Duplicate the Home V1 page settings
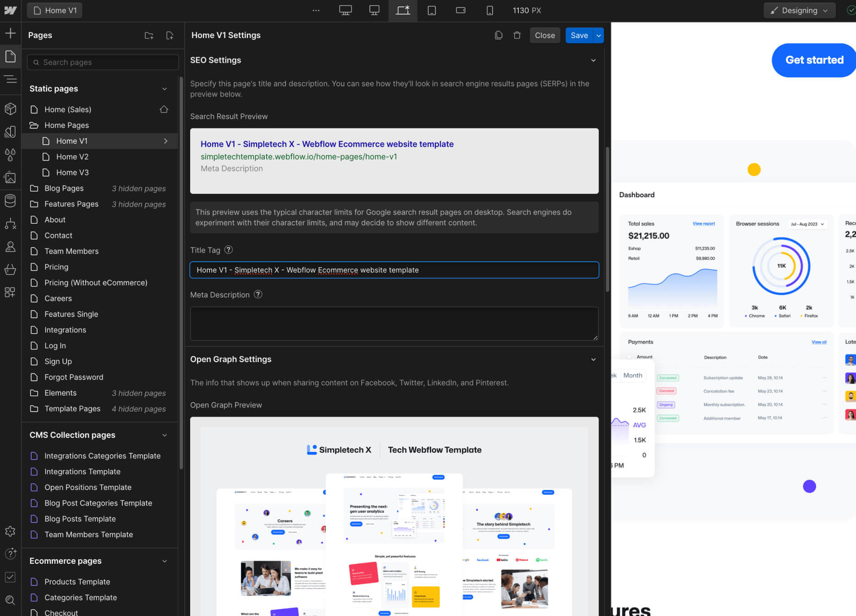Viewport: 856px width, 616px height. [x=499, y=35]
